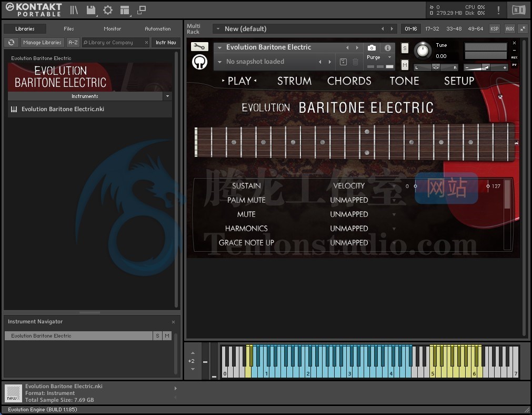This screenshot has height=415, width=532.
Task: Save the current snapshot
Action: (344, 62)
